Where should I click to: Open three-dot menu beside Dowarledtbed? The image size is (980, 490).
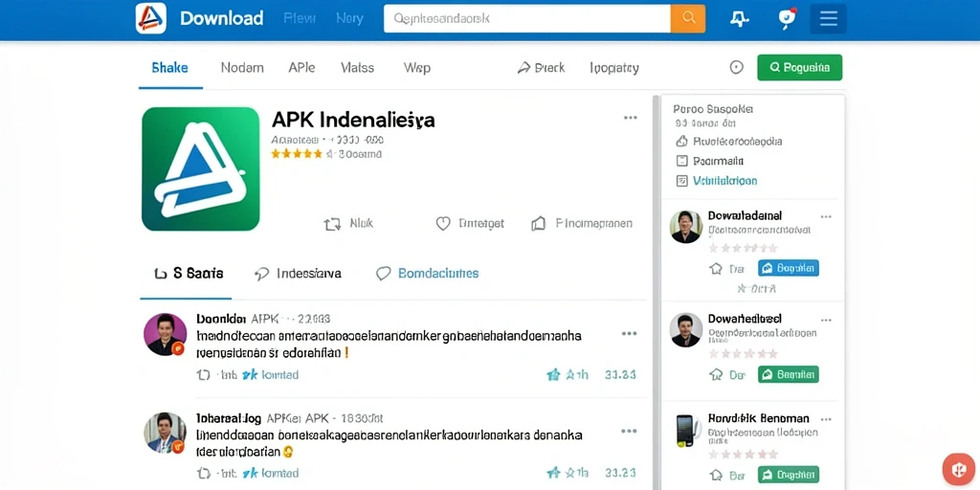(x=826, y=320)
